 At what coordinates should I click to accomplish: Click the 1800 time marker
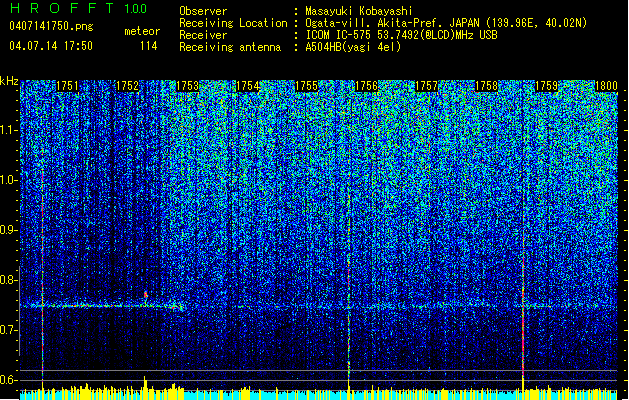[606, 86]
